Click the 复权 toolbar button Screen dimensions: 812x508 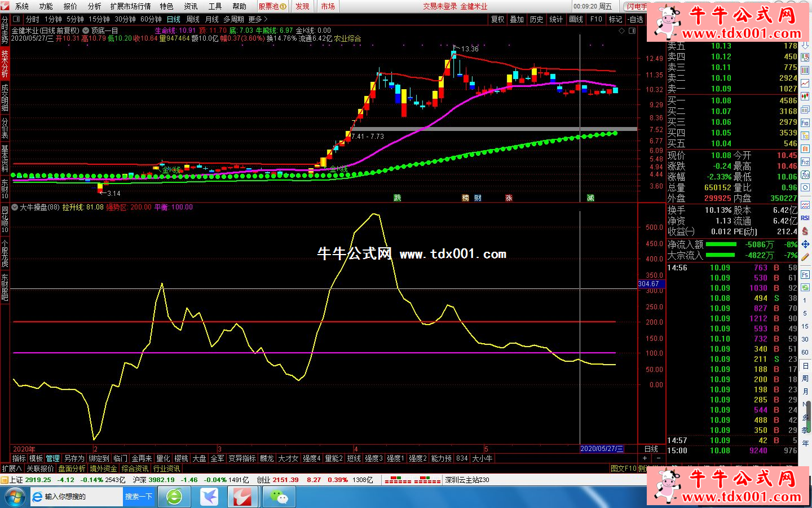point(497,19)
